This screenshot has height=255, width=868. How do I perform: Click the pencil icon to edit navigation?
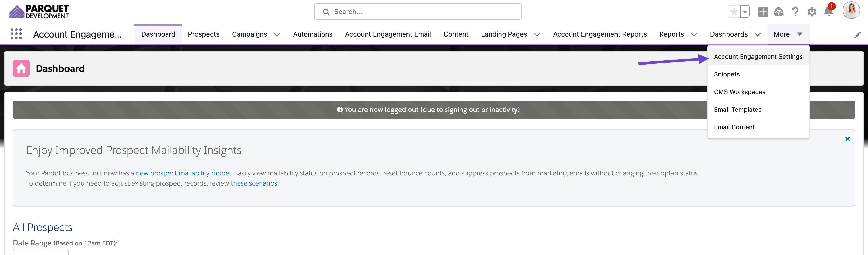pos(858,35)
